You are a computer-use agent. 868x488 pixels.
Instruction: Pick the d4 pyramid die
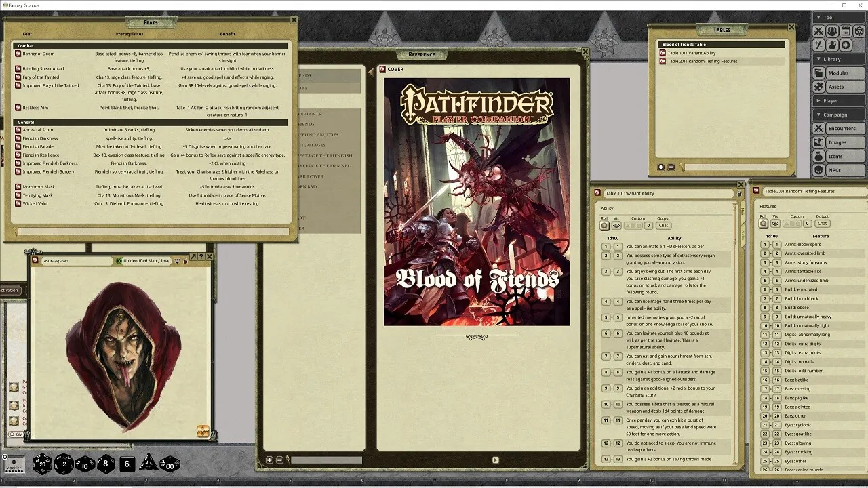click(x=148, y=464)
